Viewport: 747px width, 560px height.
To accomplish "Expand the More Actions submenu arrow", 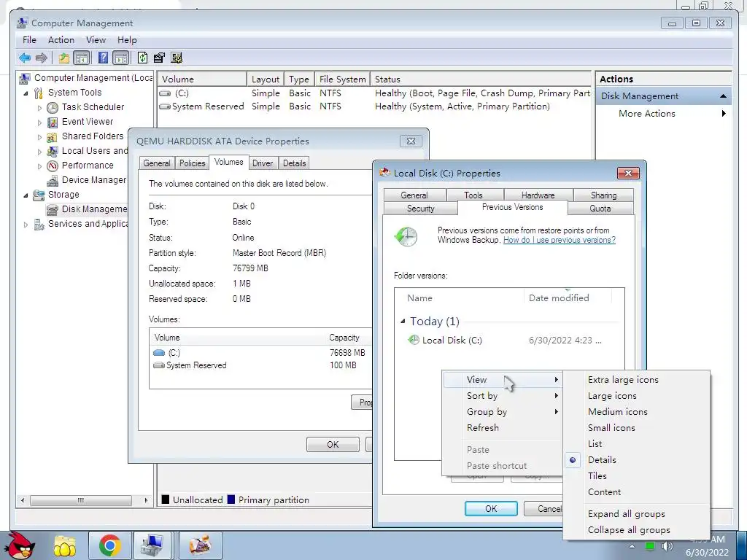I will [724, 113].
